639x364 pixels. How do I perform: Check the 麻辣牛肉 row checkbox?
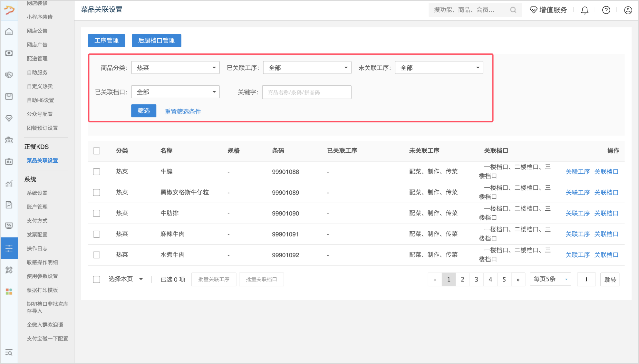[97, 234]
